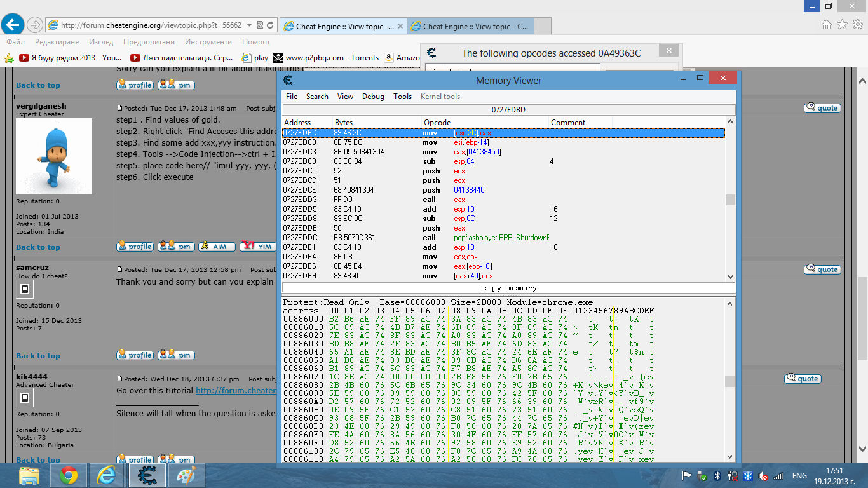Screen dimensions: 868x488
Task: Go to IE home page icon
Action: pos(826,25)
